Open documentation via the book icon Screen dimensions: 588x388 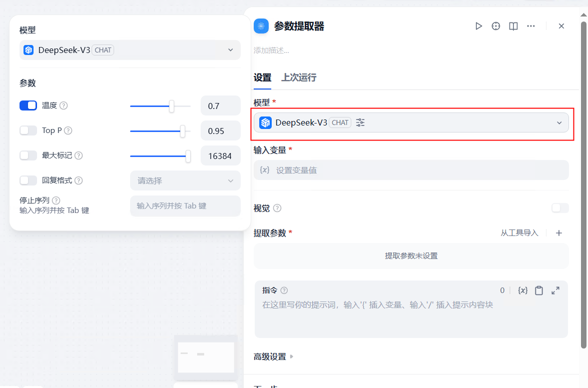[x=513, y=25]
